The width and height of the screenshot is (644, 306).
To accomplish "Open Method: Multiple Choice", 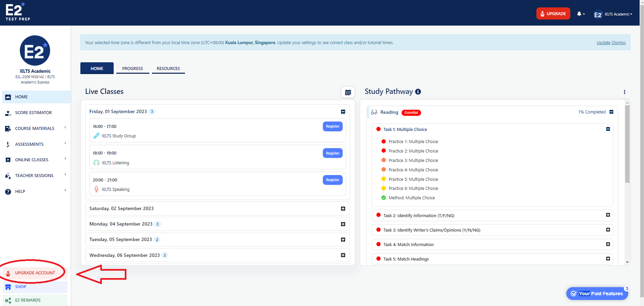I will [x=412, y=198].
